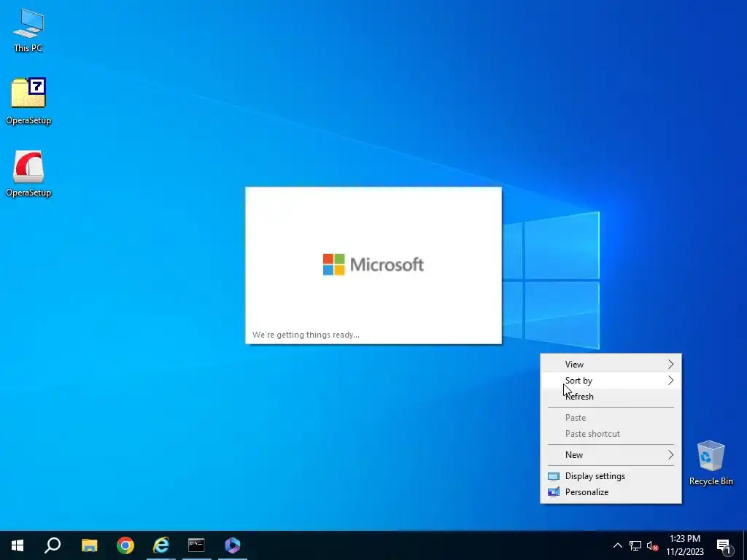Open the View submenu

click(611, 365)
